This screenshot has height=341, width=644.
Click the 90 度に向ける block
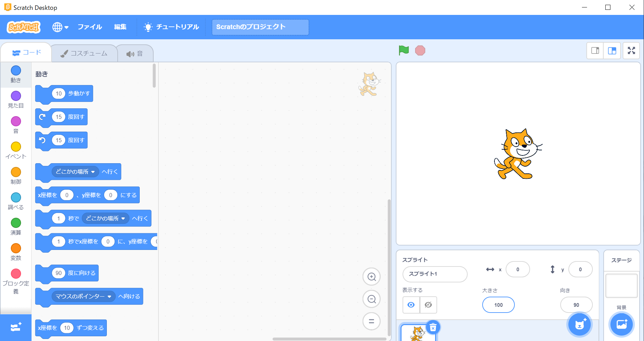click(81, 273)
